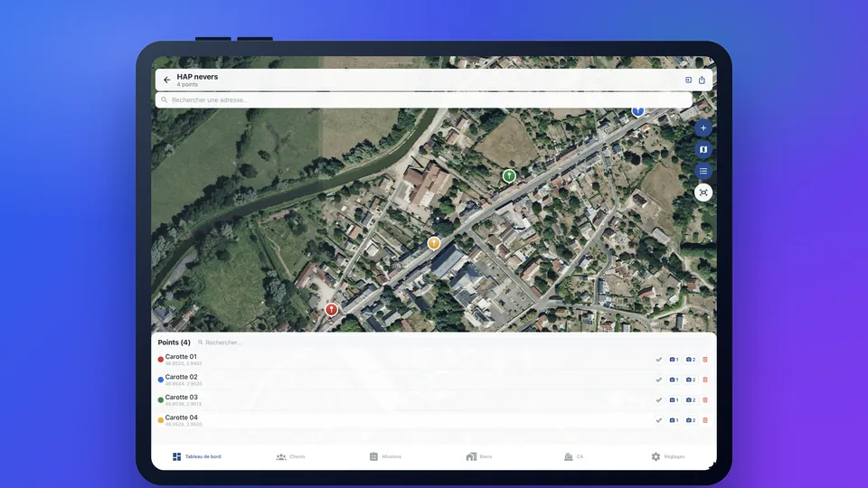Toggle the points list button
The height and width of the screenshot is (488, 868).
point(703,171)
